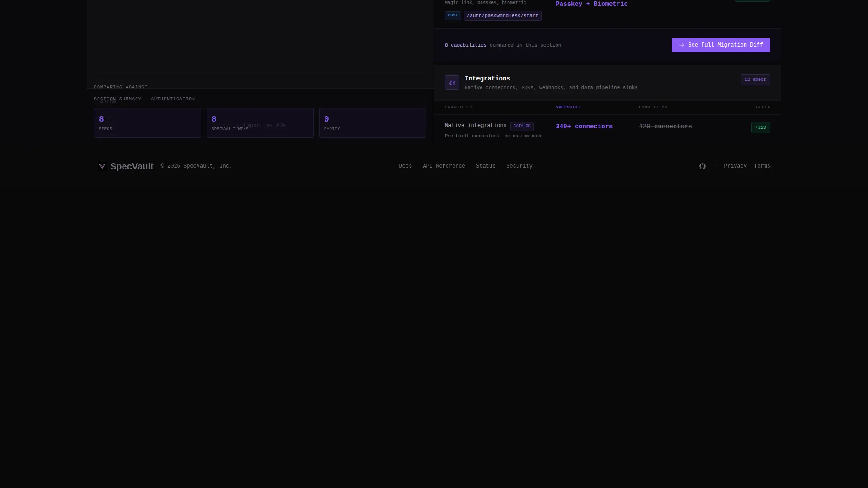Click the Native integrations capability row

tap(607, 130)
